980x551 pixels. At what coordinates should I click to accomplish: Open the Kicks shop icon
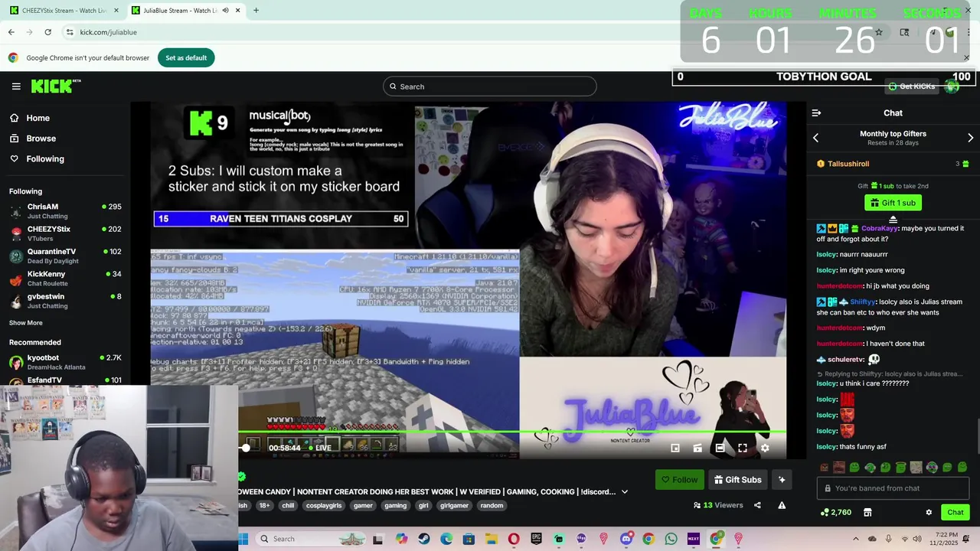pos(867,513)
